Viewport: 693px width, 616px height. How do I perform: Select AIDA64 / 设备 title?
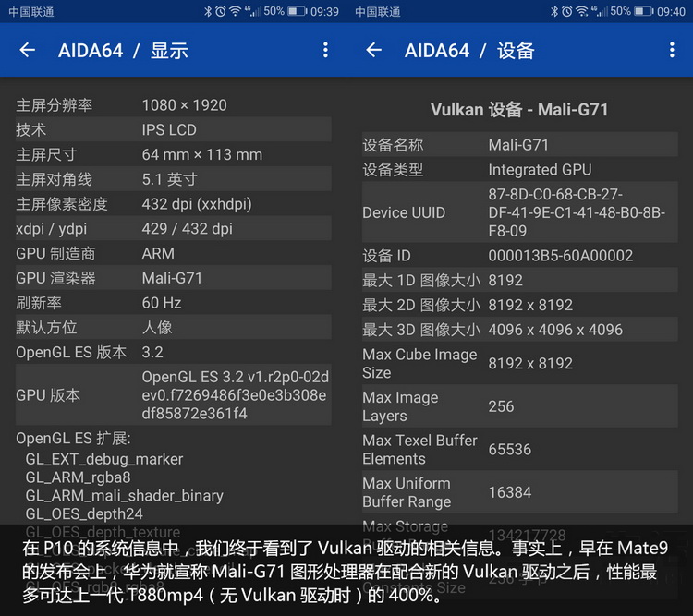469,51
